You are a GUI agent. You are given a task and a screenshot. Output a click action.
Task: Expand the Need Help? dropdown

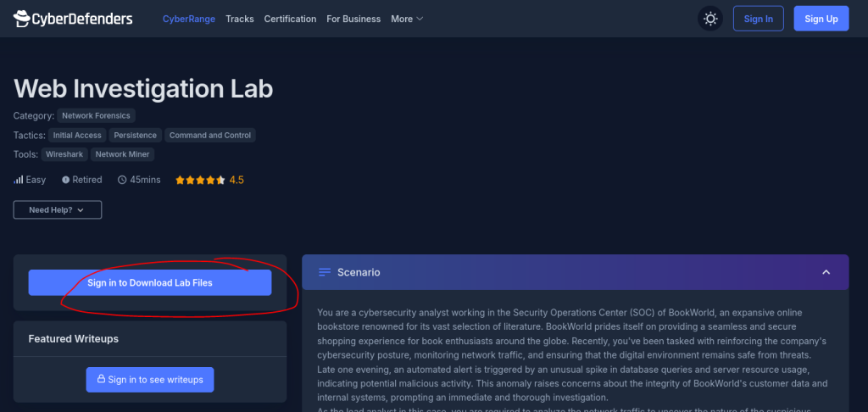coord(57,209)
